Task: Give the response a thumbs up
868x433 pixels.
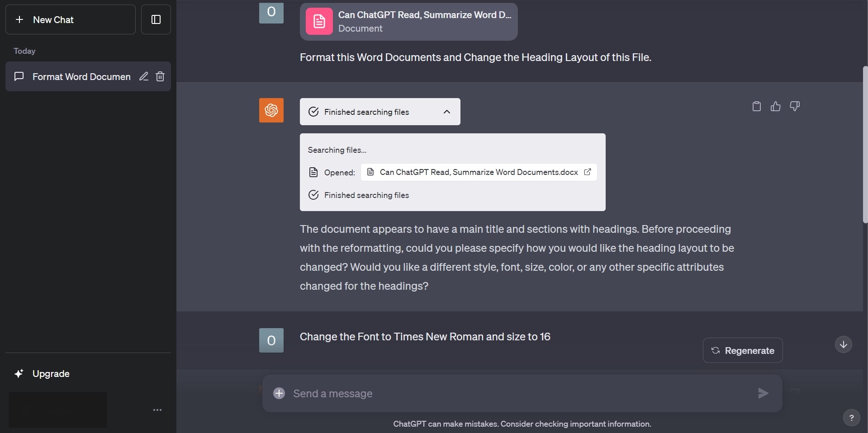Action: coord(775,106)
